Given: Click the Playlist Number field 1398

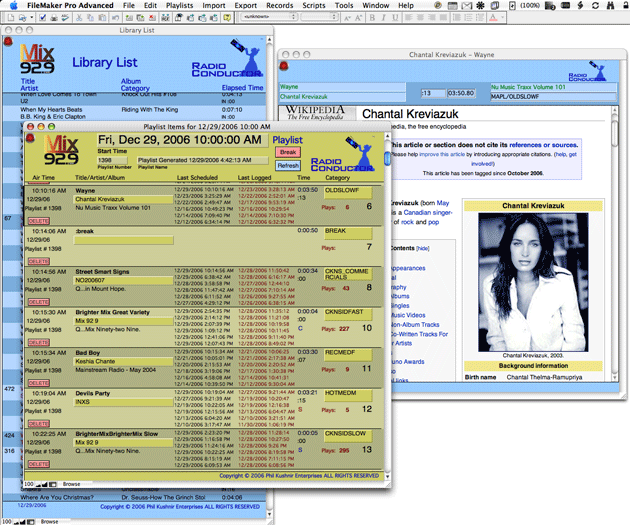Looking at the screenshot, I should pos(112,160).
